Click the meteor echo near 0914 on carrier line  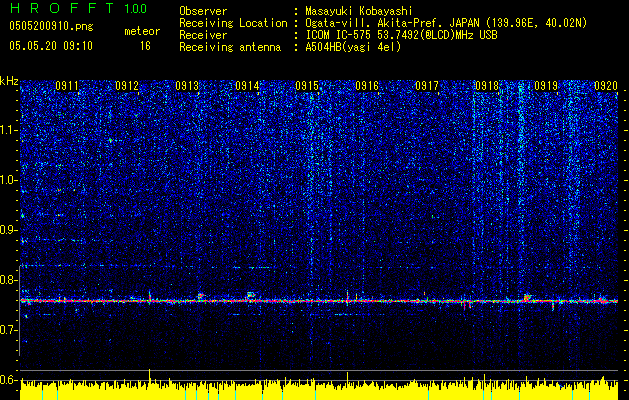click(x=251, y=295)
